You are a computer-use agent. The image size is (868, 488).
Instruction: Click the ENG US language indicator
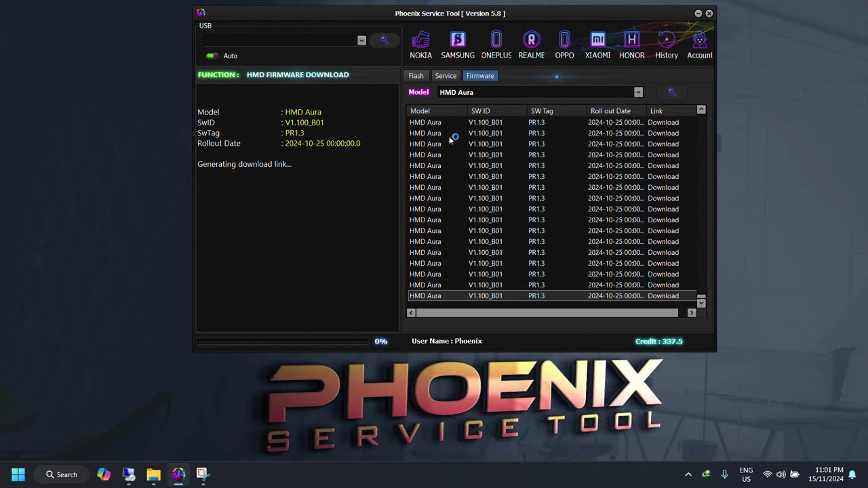746,474
